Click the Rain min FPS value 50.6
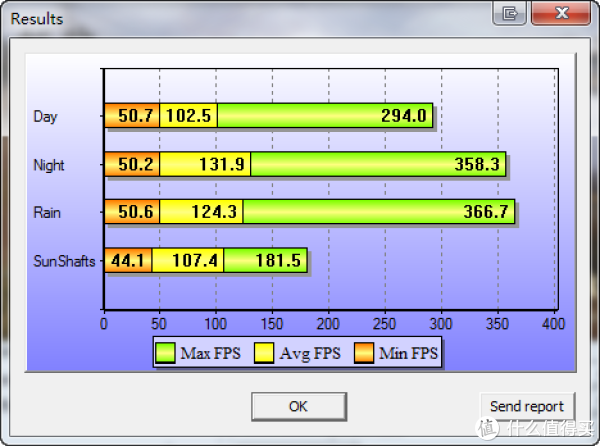 (135, 212)
